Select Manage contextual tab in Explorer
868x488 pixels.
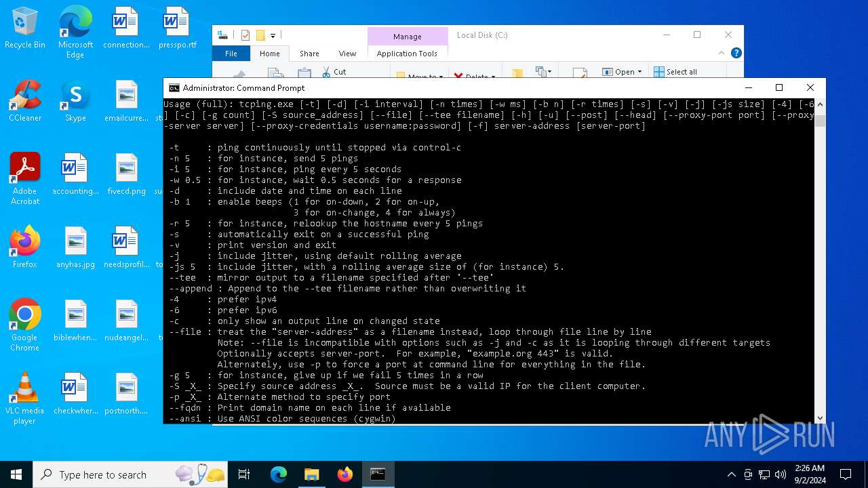click(407, 37)
